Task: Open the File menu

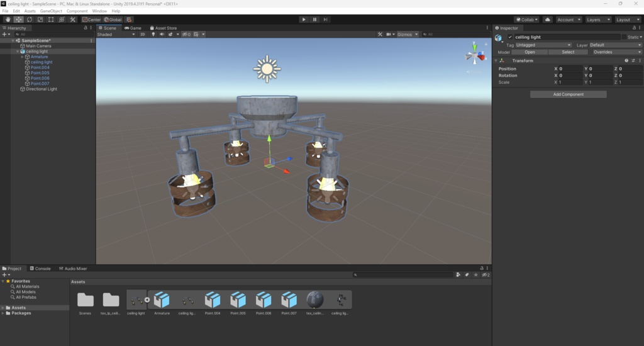Action: 5,11
